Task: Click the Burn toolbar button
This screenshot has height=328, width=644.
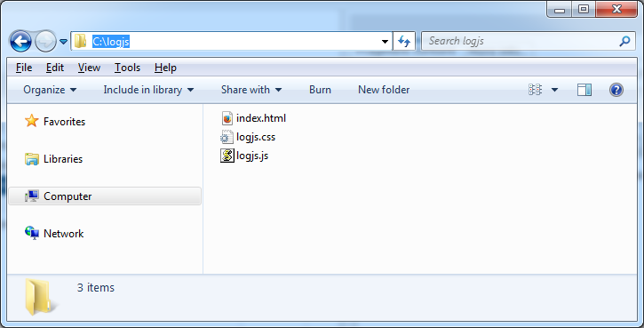Action: pos(320,90)
